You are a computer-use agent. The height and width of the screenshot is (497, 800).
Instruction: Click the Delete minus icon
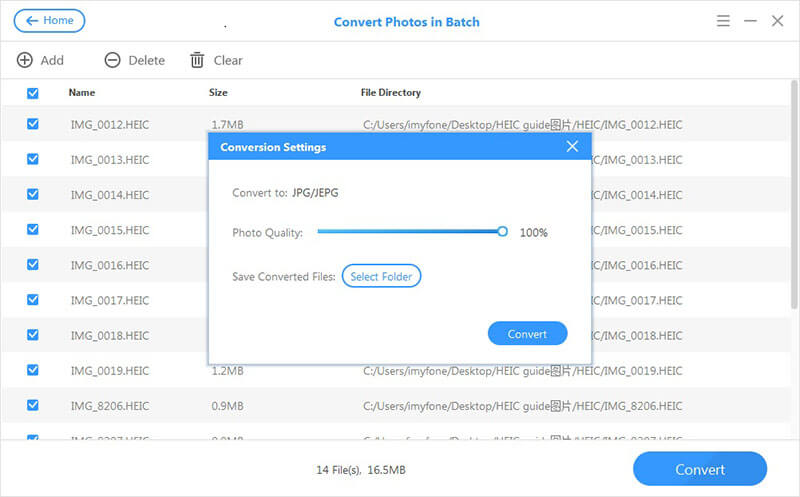(112, 60)
